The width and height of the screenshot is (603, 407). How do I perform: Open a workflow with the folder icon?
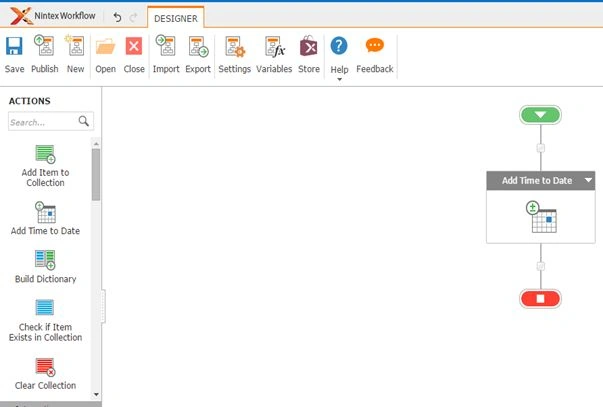[105, 47]
